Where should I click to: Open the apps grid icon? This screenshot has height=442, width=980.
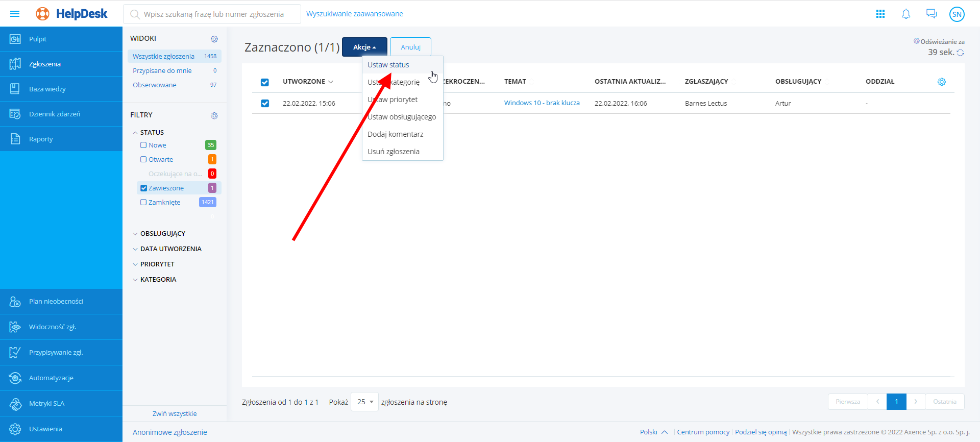point(880,14)
